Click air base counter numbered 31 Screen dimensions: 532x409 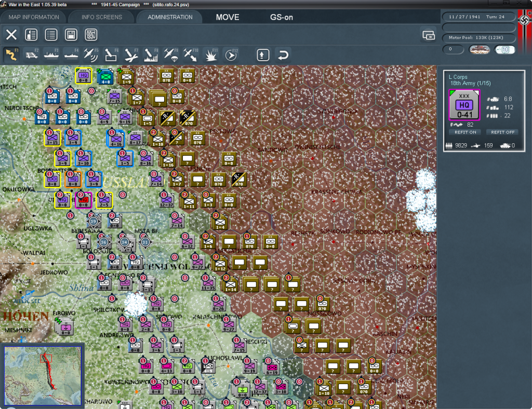pyautogui.click(x=145, y=242)
